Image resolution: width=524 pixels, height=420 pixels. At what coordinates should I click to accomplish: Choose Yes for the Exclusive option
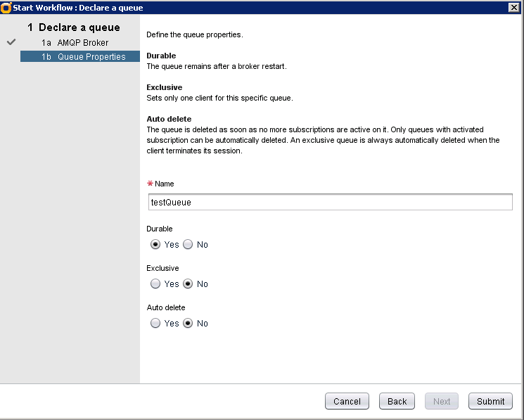click(155, 284)
